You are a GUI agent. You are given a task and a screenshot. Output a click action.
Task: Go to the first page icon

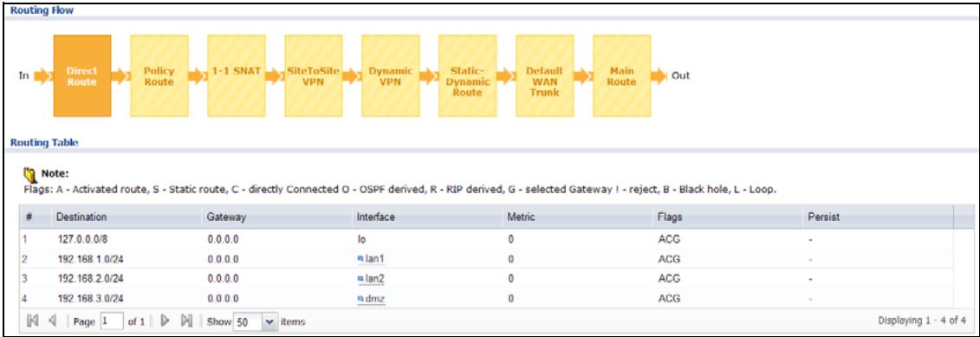tap(34, 321)
